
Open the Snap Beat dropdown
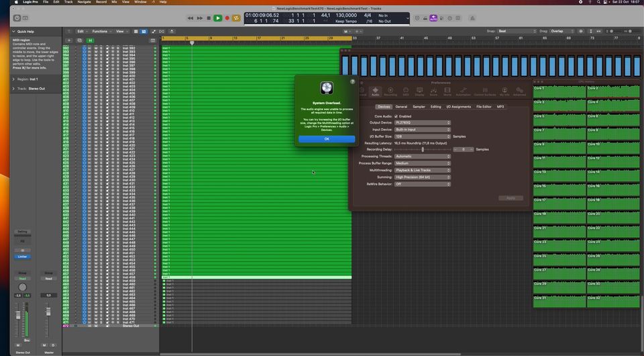(x=517, y=32)
